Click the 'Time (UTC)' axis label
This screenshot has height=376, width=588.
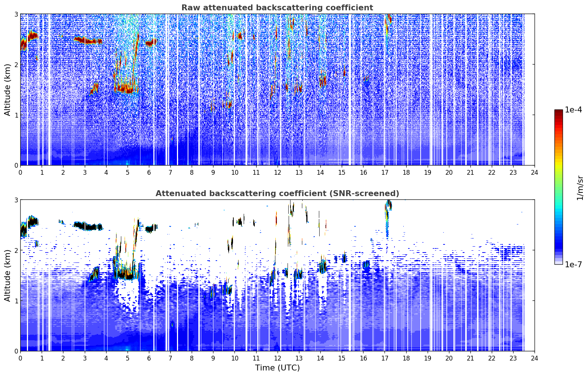tap(277, 368)
